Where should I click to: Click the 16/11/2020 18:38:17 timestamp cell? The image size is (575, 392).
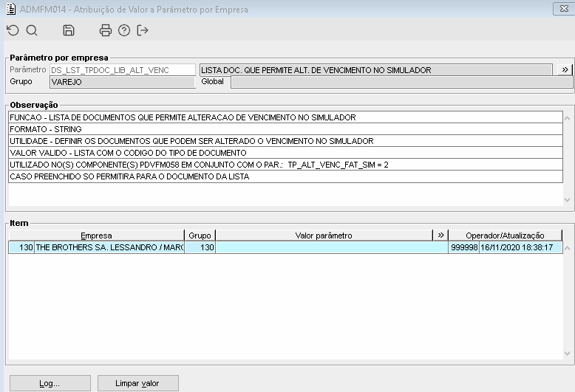click(521, 247)
